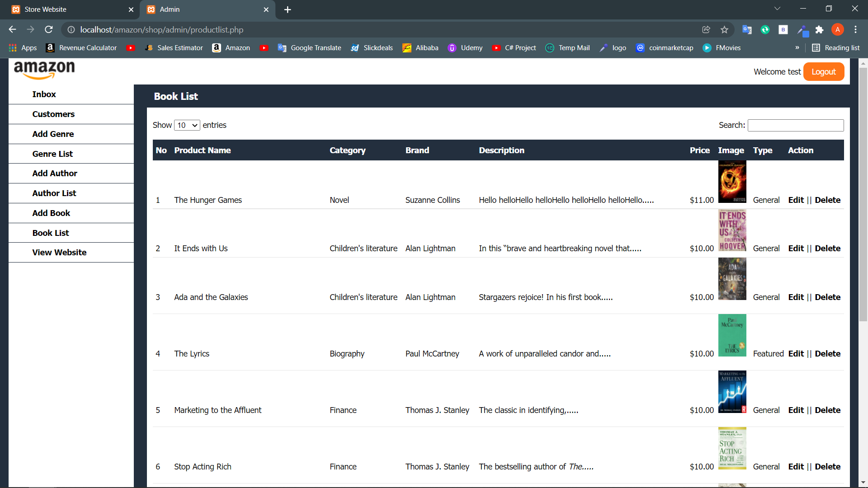Edit The Hunger Games entry
The height and width of the screenshot is (488, 868).
(796, 200)
